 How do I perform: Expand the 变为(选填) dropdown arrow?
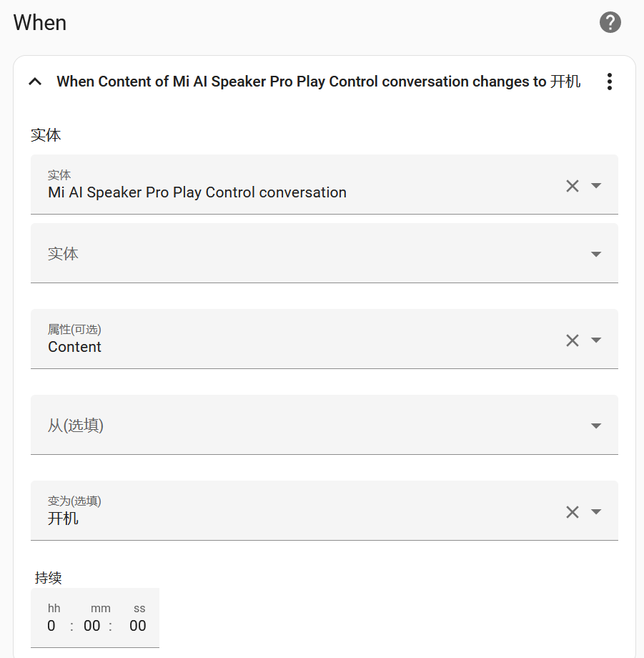click(596, 511)
